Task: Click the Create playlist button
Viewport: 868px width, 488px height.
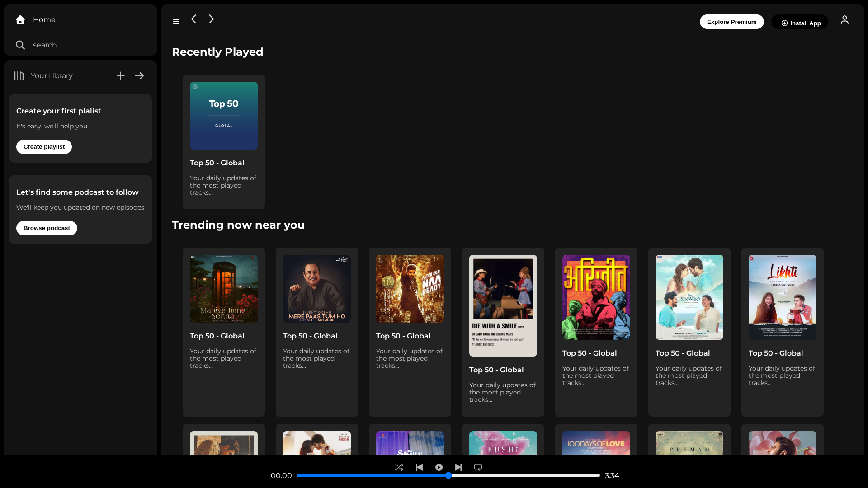Action: coord(44,147)
